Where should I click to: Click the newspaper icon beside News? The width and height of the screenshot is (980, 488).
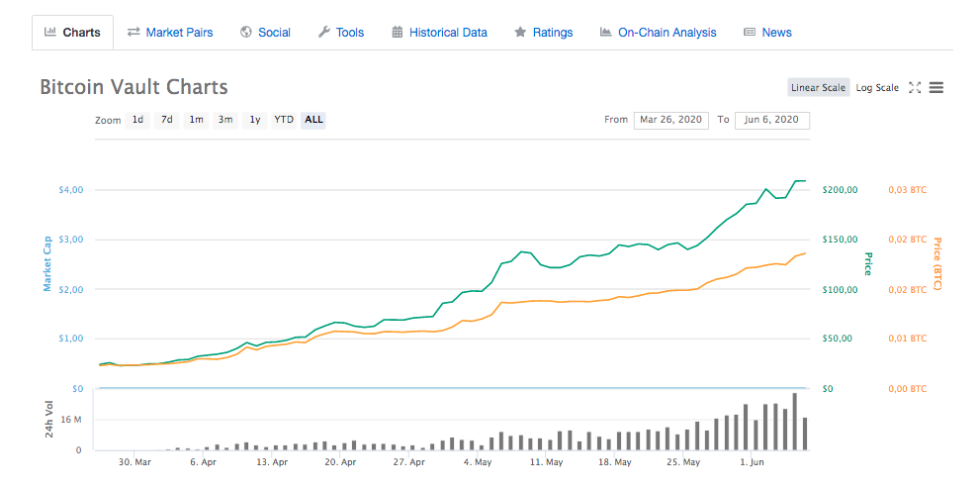point(750,32)
